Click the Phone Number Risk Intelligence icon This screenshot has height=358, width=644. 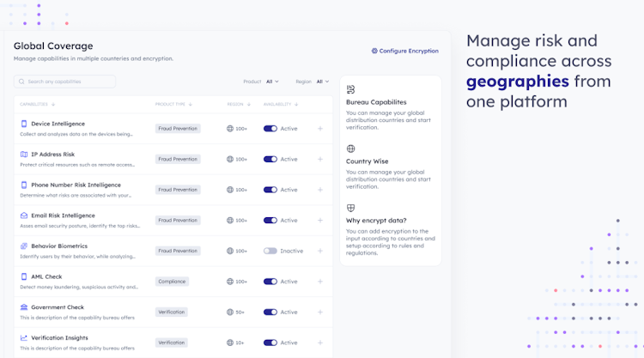tap(24, 185)
